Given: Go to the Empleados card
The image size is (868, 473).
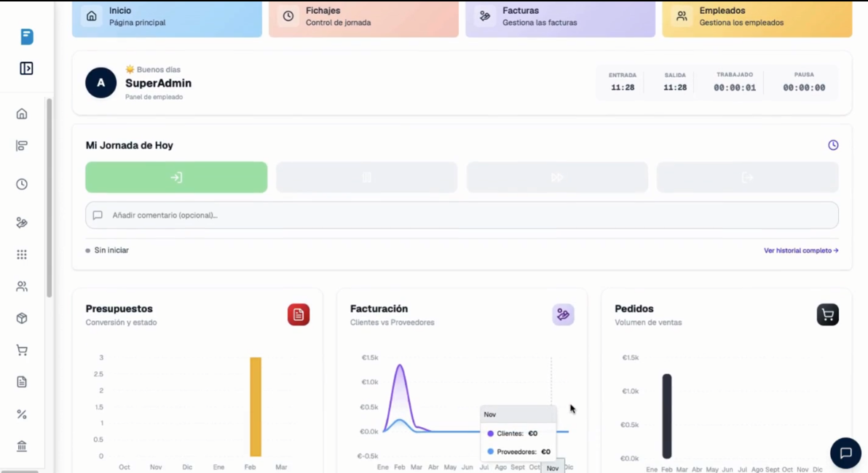Looking at the screenshot, I should pyautogui.click(x=757, y=19).
